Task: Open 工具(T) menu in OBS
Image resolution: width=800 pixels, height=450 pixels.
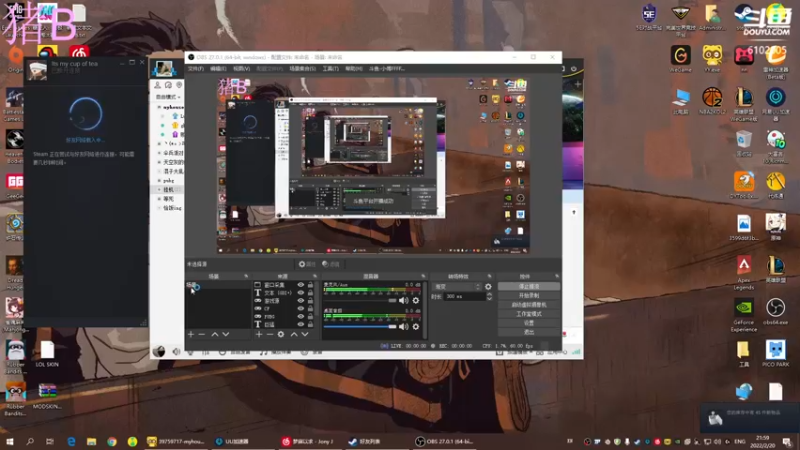Action: point(331,68)
